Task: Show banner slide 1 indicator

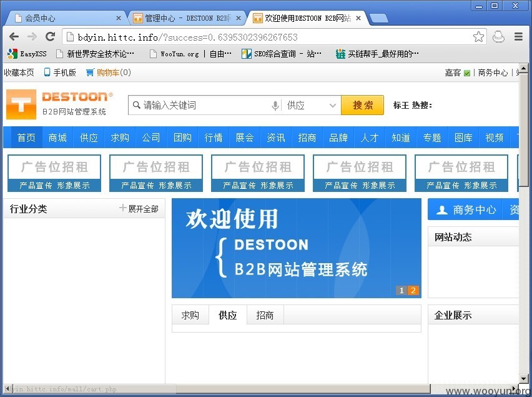Action: click(401, 290)
